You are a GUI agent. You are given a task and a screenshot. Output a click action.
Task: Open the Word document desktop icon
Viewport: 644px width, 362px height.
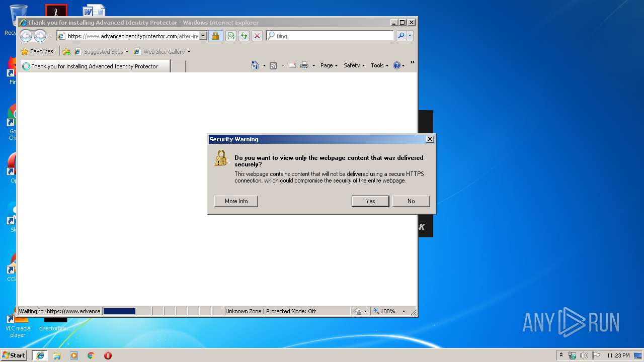[94, 11]
